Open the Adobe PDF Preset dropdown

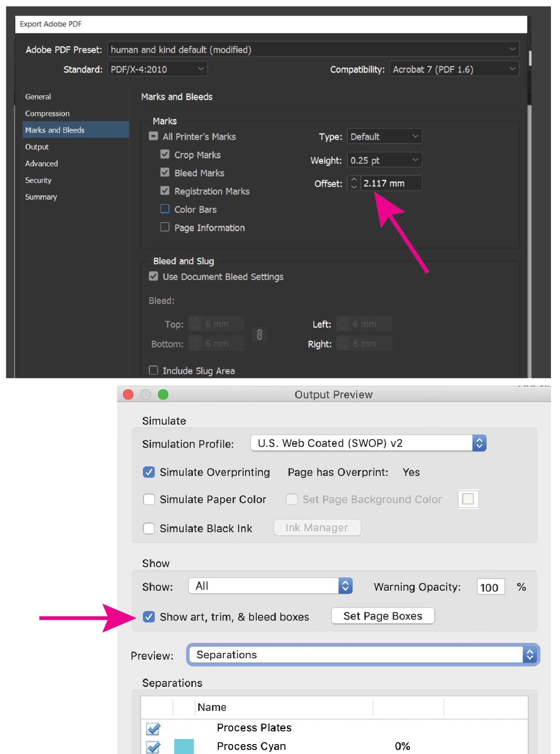pyautogui.click(x=313, y=49)
